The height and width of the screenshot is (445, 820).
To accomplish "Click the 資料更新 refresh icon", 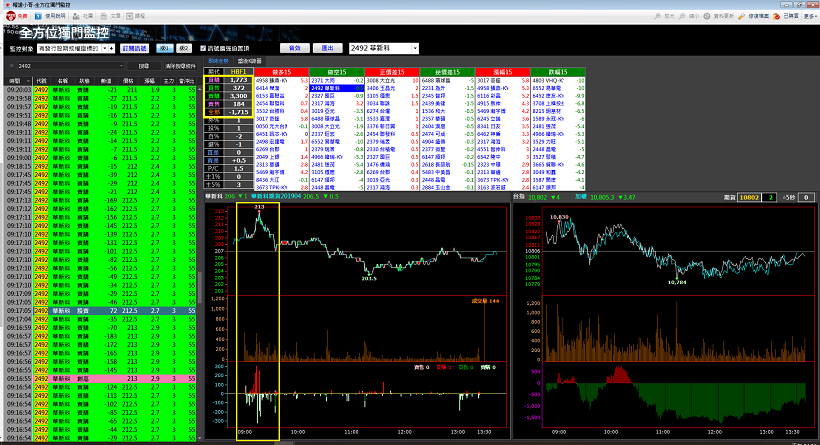I will [x=707, y=16].
